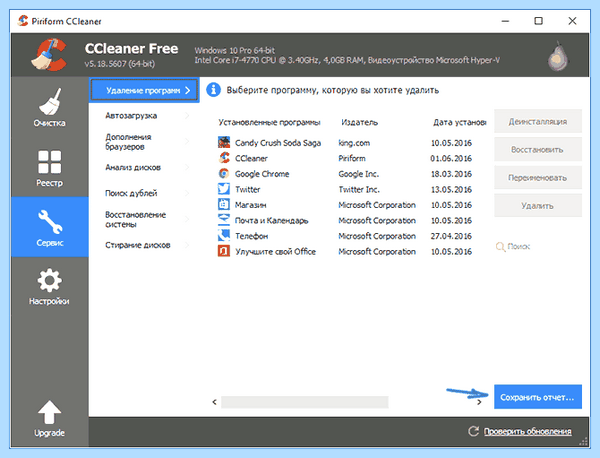Viewport: 600px width, 458px height.
Task: Select the Twitter program name
Action: coord(248,189)
